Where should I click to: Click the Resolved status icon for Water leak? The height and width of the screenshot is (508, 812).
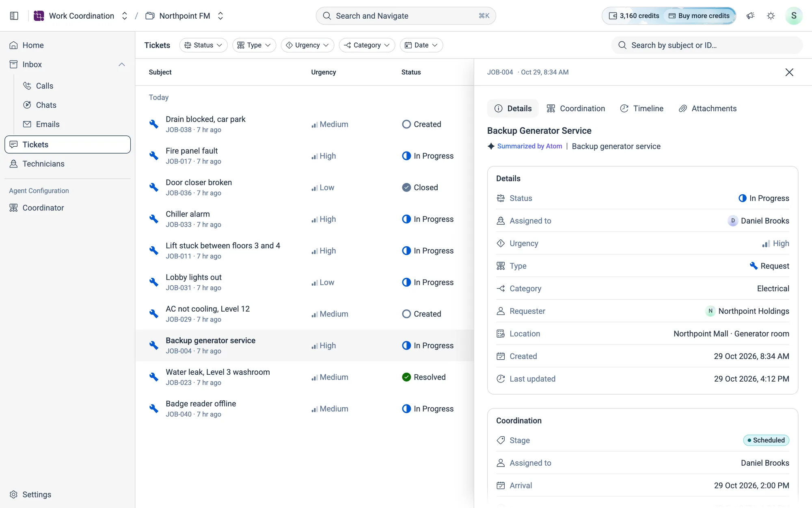click(406, 377)
